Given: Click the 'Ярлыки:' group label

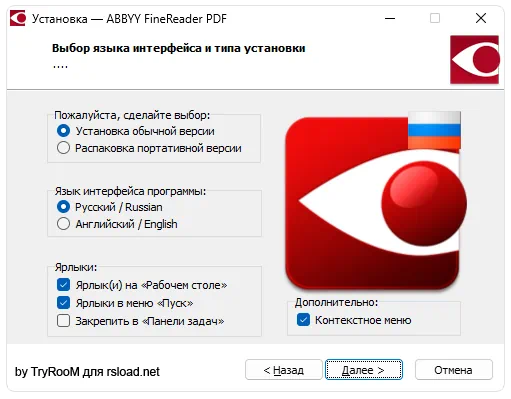Looking at the screenshot, I should 76,267.
